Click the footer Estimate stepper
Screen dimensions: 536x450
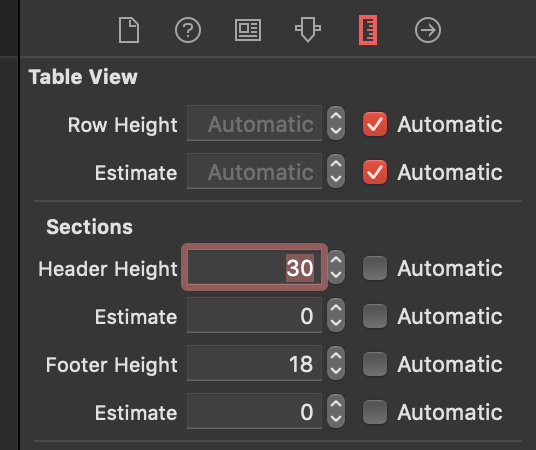336,411
